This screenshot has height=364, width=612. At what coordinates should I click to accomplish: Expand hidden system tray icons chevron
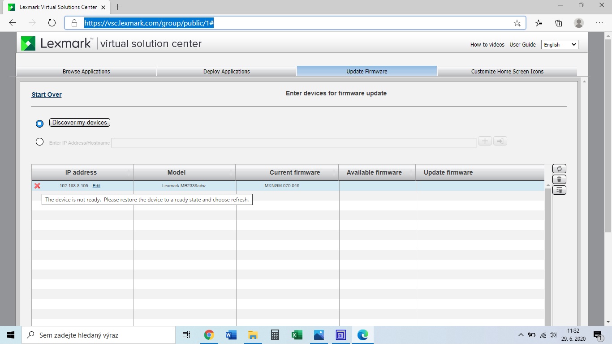pos(521,335)
